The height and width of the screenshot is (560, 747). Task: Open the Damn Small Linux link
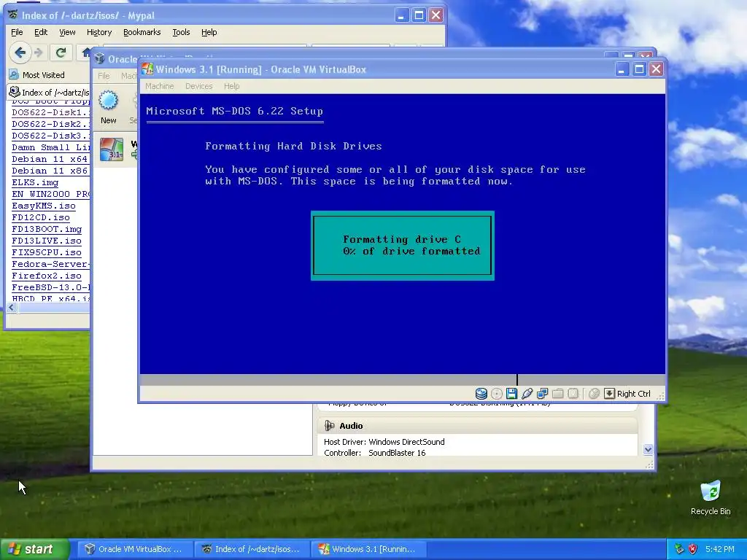pos(50,147)
